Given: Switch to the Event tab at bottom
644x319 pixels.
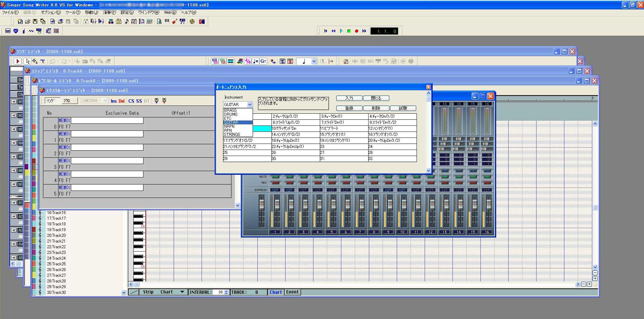Looking at the screenshot, I should click(x=292, y=292).
